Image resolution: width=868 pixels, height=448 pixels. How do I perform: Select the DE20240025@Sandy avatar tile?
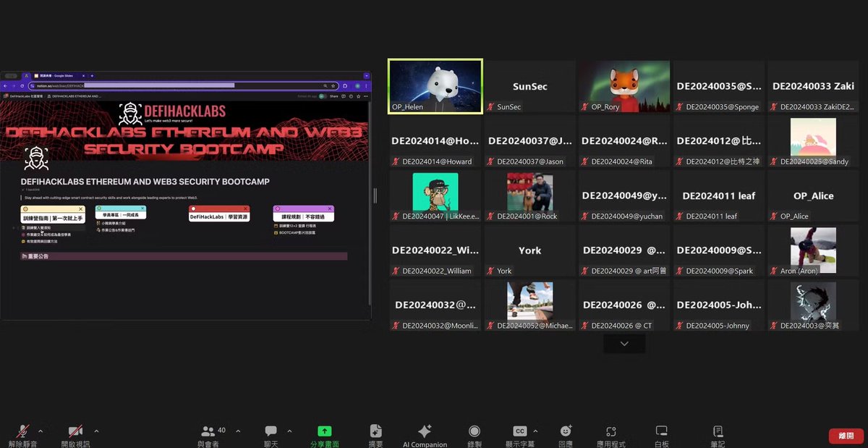813,142
